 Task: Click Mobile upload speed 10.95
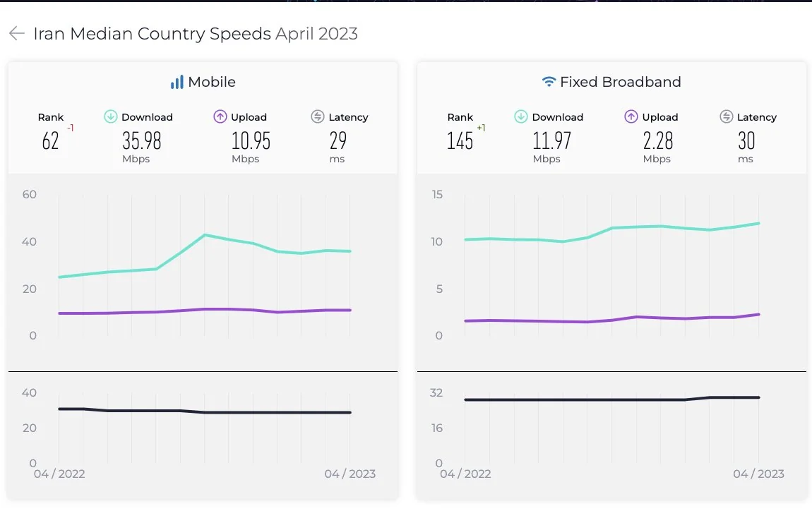click(x=251, y=141)
